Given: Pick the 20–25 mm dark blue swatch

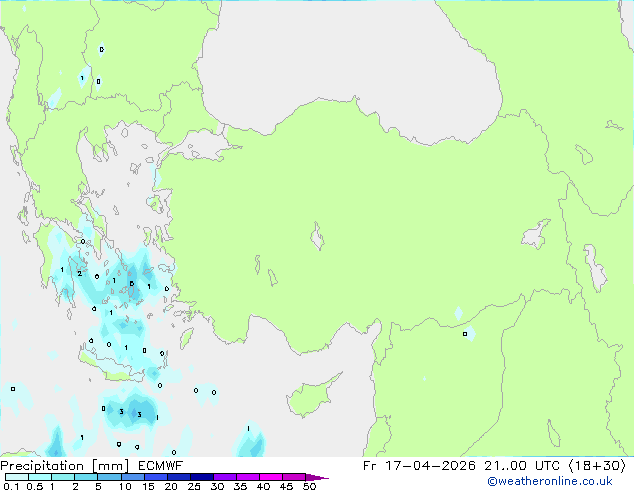Looking at the screenshot, I should click(179, 477).
